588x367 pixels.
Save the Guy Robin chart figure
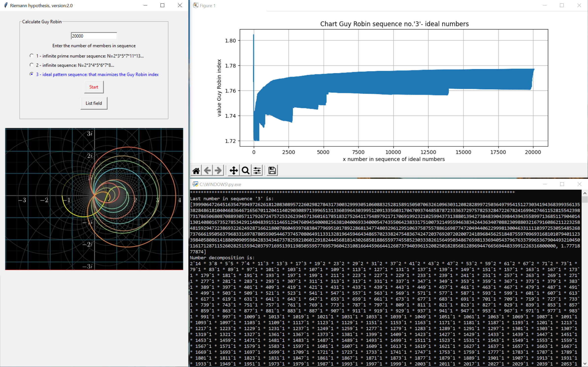[272, 170]
